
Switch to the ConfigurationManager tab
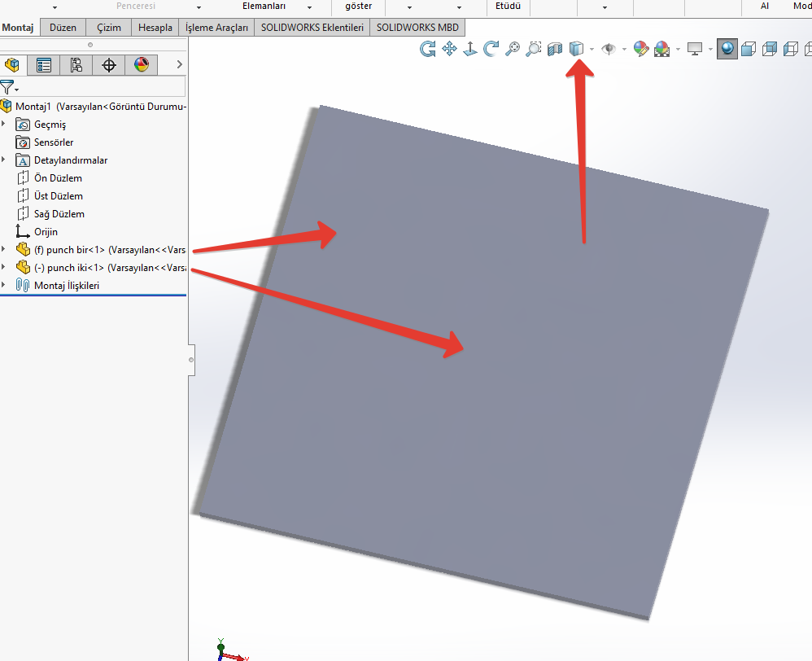76,65
